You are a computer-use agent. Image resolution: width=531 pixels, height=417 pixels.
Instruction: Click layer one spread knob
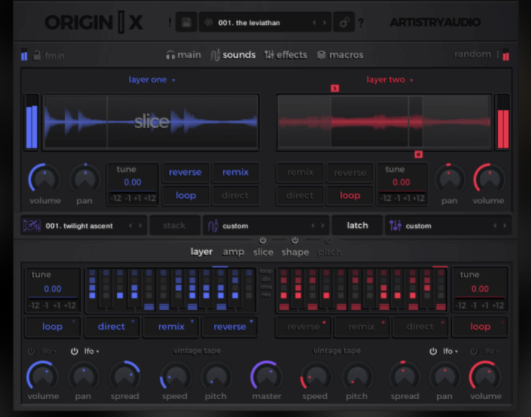point(124,376)
